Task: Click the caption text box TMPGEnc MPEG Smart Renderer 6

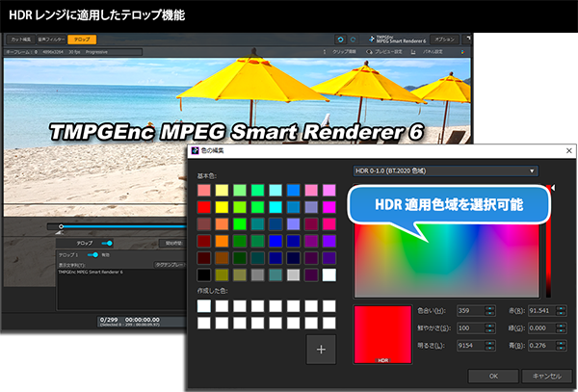Action: pos(121,289)
